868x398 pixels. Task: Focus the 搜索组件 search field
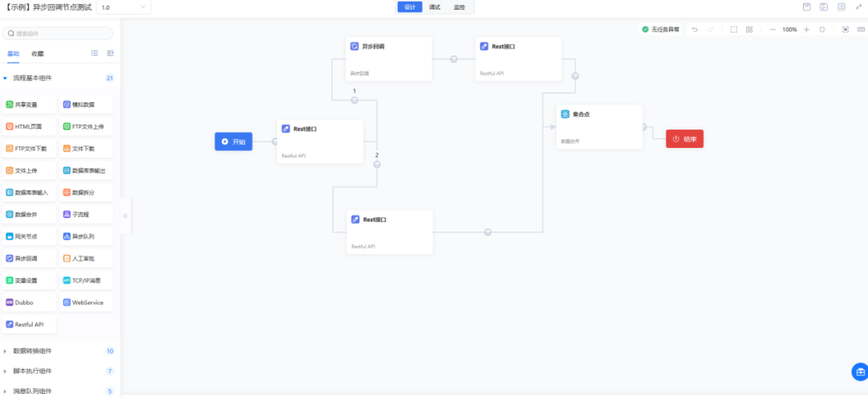point(59,34)
